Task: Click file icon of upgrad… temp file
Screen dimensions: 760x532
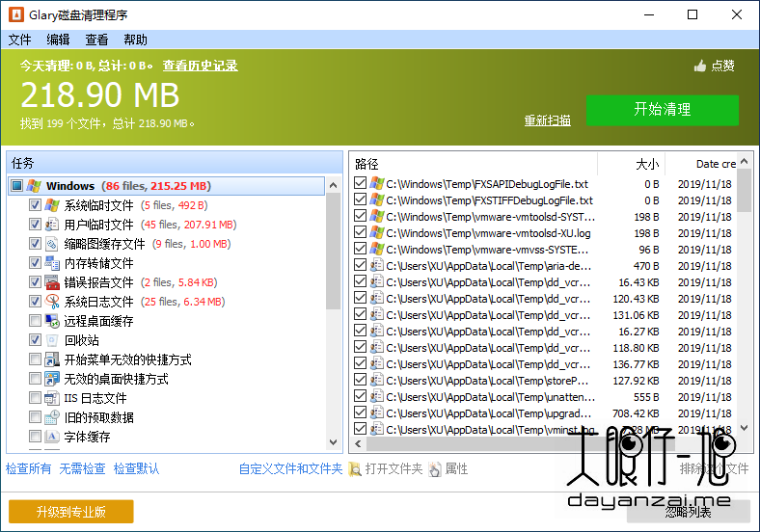Action: coord(377,412)
